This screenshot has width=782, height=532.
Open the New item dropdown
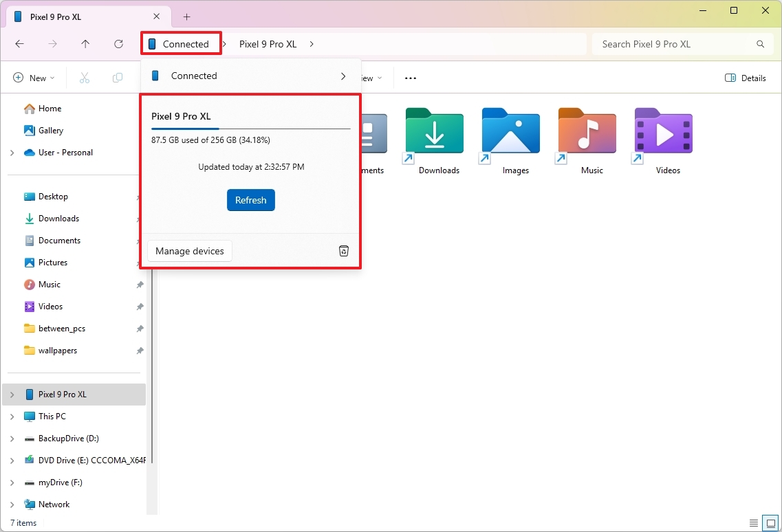point(34,77)
